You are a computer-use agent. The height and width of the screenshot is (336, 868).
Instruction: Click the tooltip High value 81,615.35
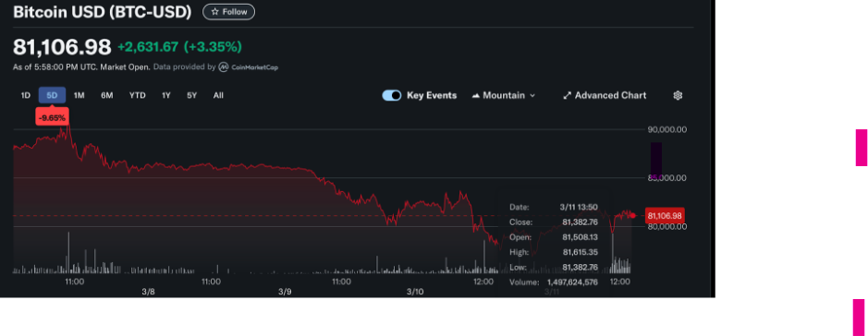(580, 252)
